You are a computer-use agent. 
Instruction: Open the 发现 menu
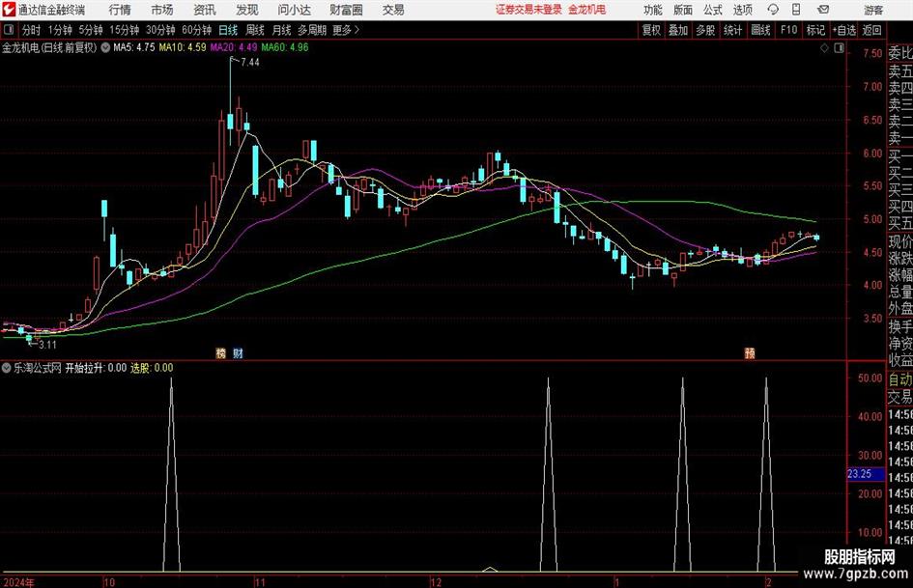pyautogui.click(x=247, y=10)
